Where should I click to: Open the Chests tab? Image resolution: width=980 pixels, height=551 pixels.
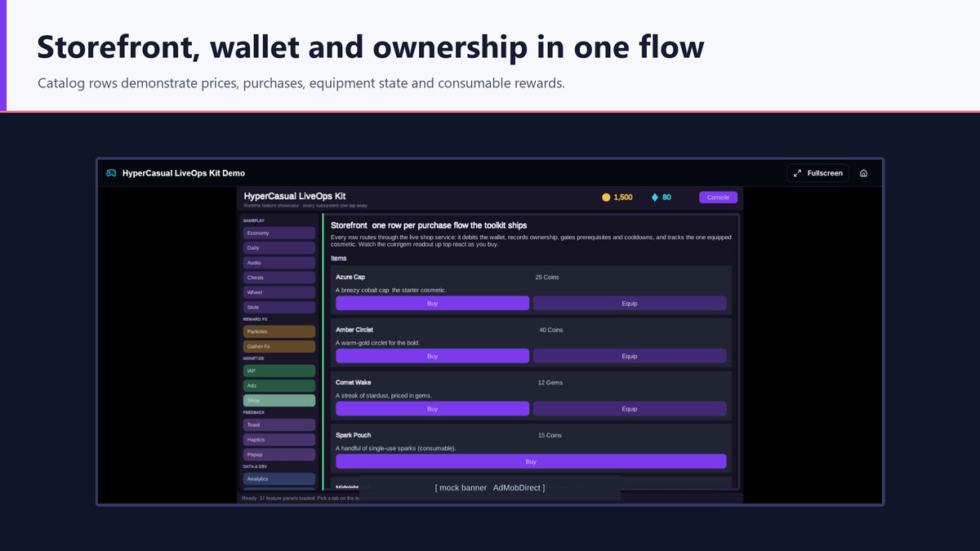279,278
